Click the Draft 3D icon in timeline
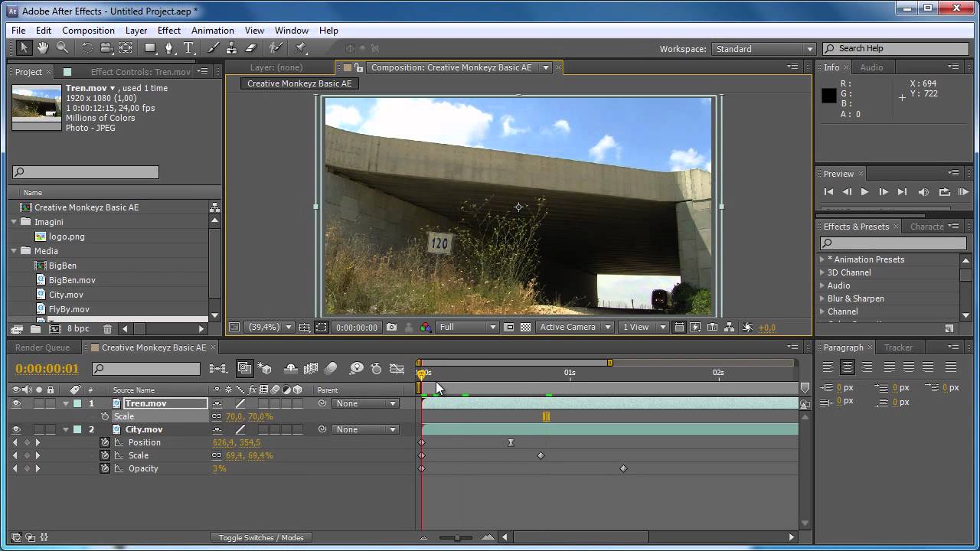The image size is (980, 551). [x=264, y=368]
